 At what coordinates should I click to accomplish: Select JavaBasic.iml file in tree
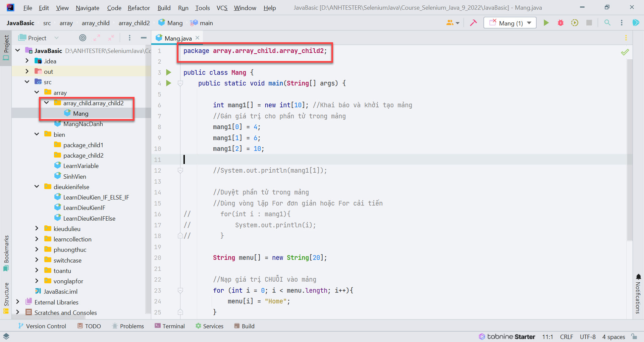(56, 291)
